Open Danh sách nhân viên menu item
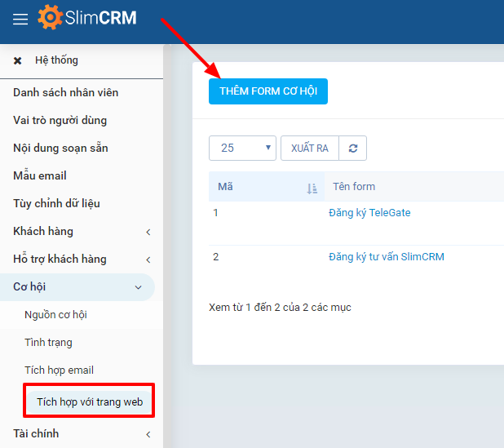 [66, 93]
